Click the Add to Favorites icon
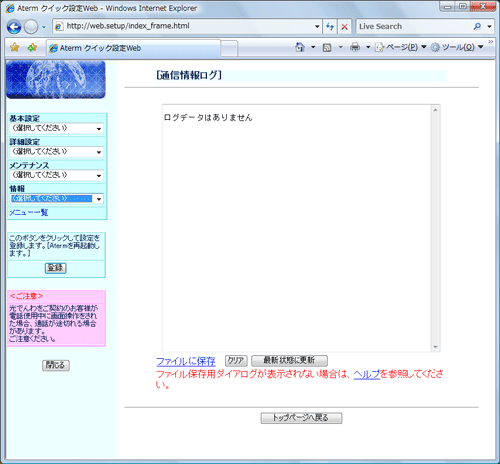The width and height of the screenshot is (500, 464). [x=32, y=48]
